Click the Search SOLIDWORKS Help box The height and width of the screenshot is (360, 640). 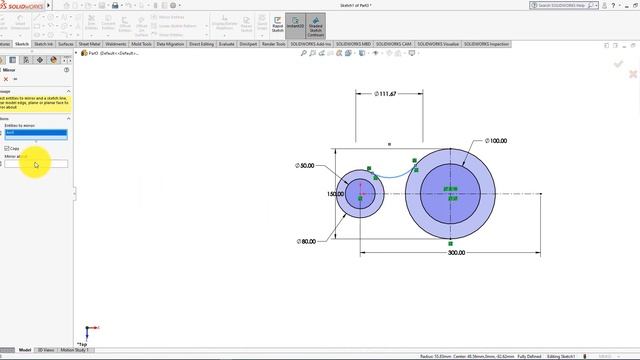(564, 5)
